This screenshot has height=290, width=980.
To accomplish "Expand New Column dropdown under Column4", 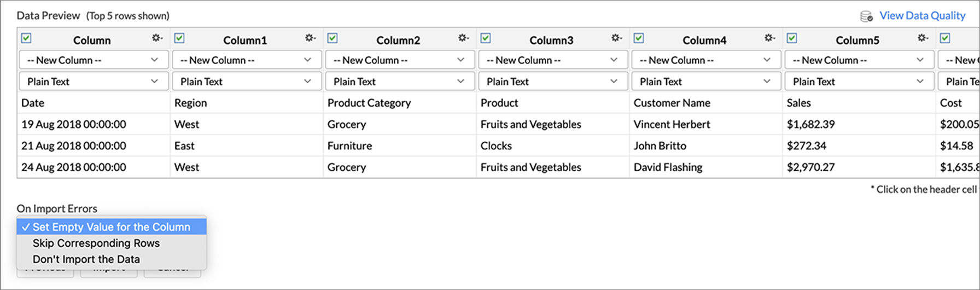I will pyautogui.click(x=706, y=60).
